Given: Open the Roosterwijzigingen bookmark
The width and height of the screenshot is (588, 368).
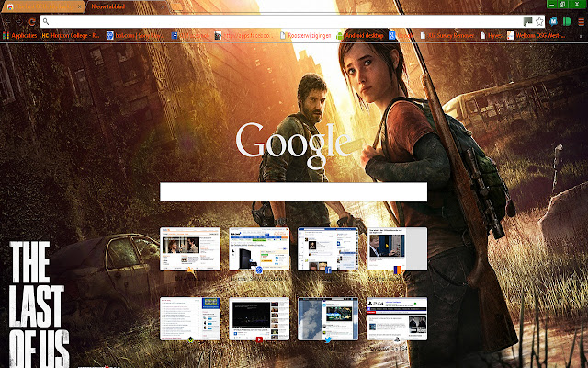Looking at the screenshot, I should pyautogui.click(x=306, y=36).
